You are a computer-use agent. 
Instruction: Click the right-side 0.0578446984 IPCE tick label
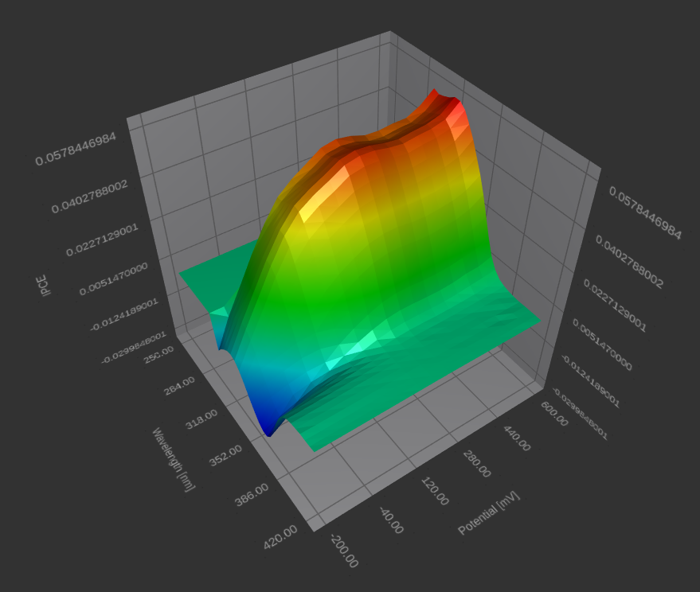pos(645,213)
